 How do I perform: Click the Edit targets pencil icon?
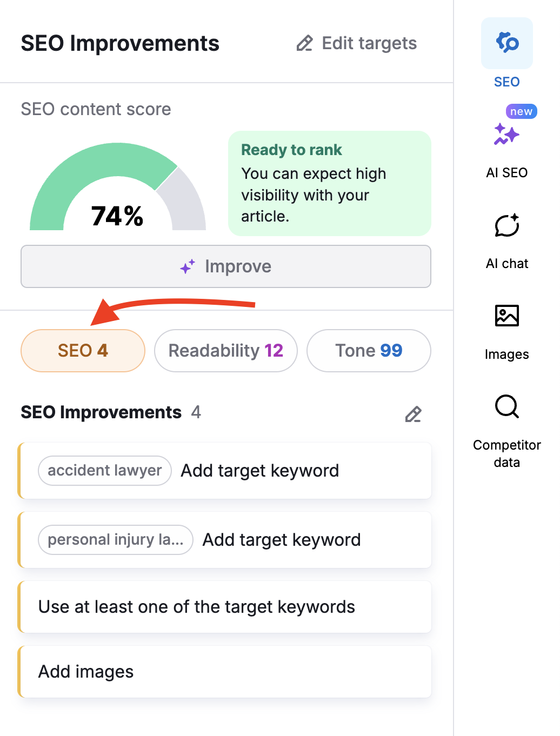tap(304, 43)
